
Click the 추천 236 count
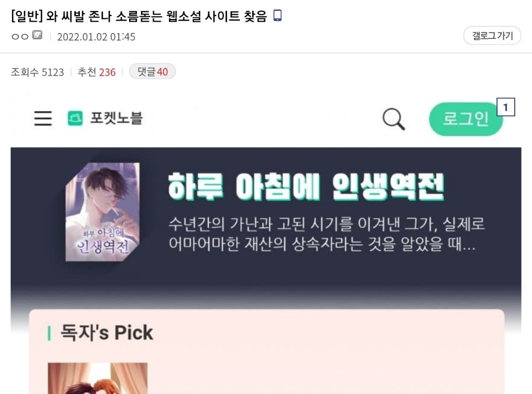(x=97, y=72)
